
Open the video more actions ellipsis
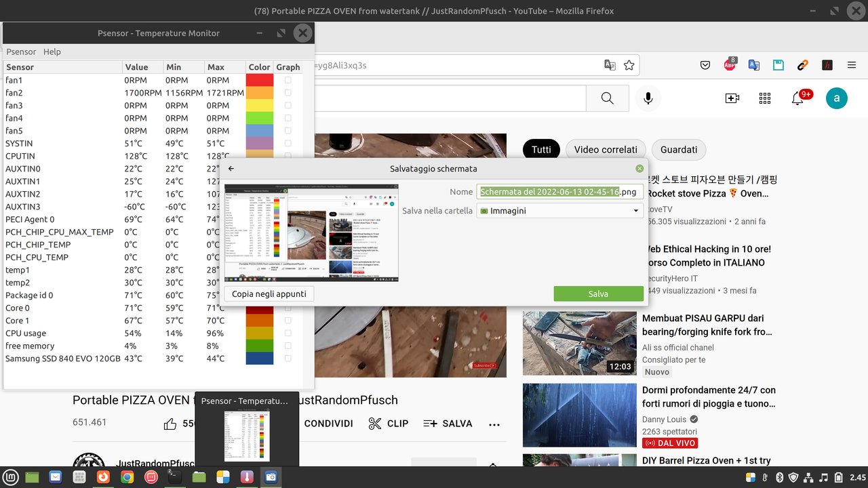tap(494, 424)
